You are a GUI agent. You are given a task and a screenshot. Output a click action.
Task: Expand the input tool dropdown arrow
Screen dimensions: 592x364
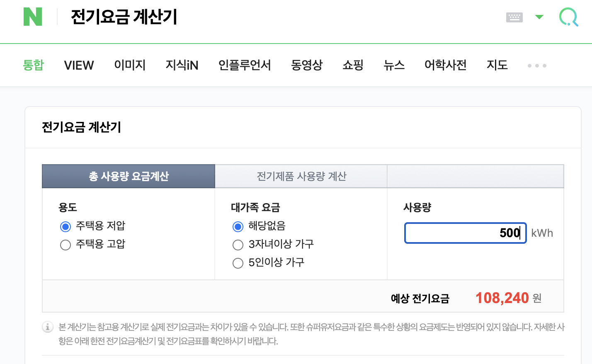(539, 17)
